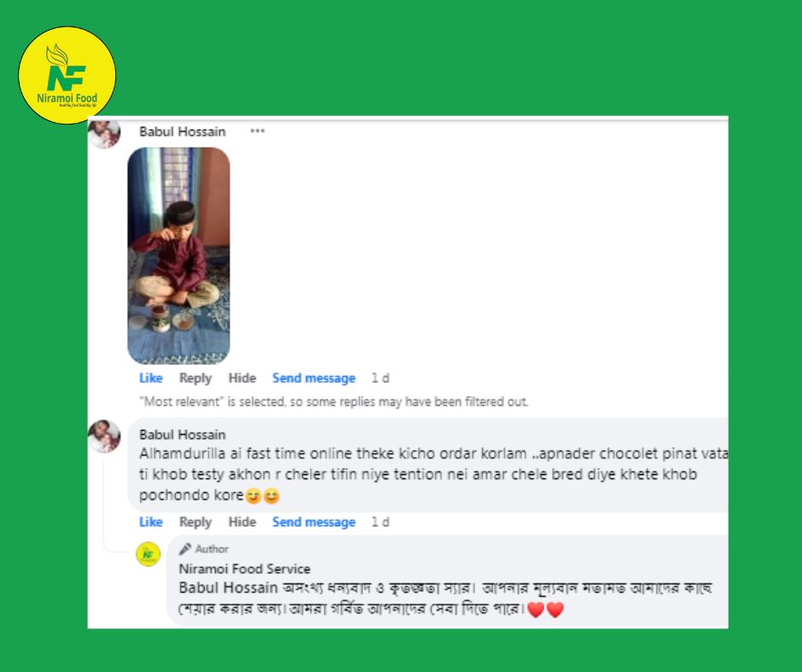This screenshot has width=802, height=672.
Task: Click the review comment's 1 d timestamp
Action: click(381, 522)
